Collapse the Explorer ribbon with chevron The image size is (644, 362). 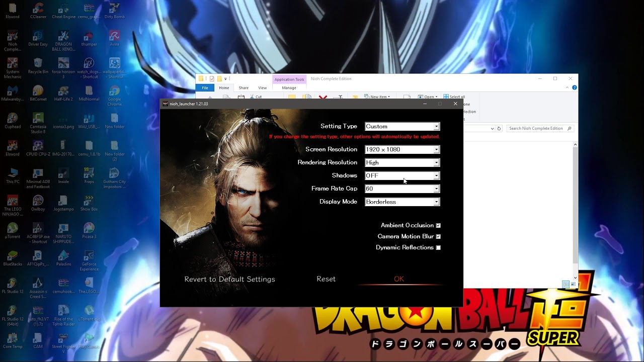tap(567, 87)
